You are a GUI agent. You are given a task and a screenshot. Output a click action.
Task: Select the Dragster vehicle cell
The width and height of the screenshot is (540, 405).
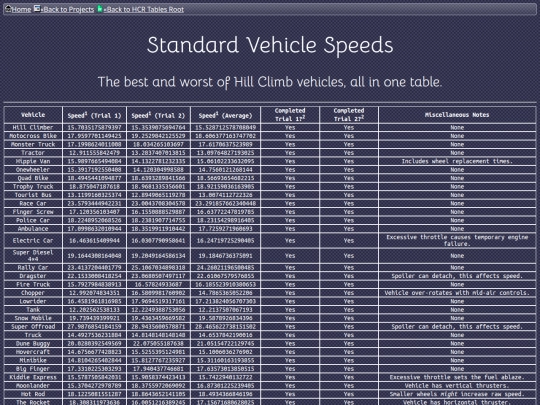(33, 276)
